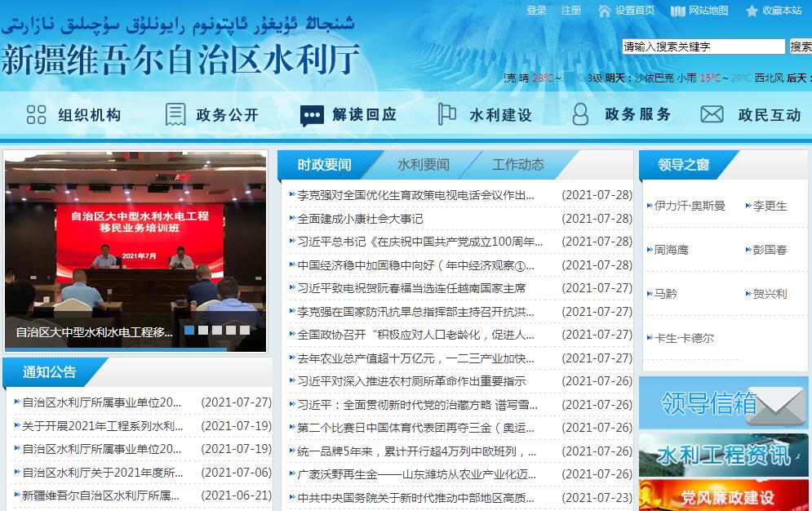Open the 水利工程资讯 banner image
812x511 pixels.
click(723, 455)
